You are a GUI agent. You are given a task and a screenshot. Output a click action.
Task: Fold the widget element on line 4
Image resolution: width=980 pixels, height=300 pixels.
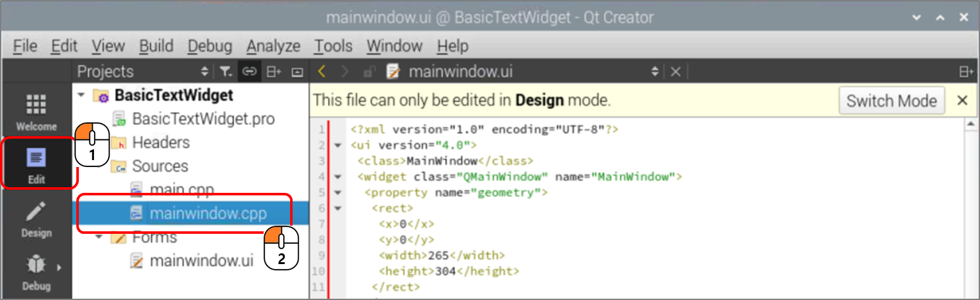coord(337,177)
